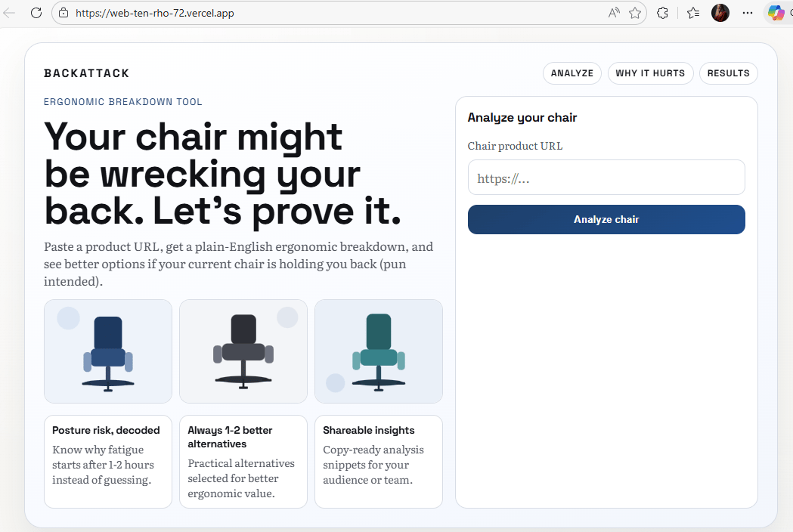This screenshot has height=532, width=793.
Task: Click the browser back arrow
Action: [x=9, y=13]
